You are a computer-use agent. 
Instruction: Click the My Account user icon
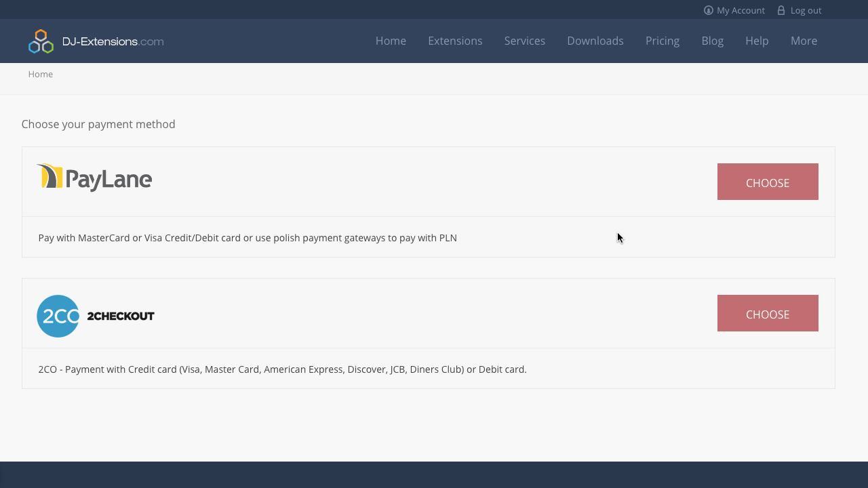pos(709,10)
